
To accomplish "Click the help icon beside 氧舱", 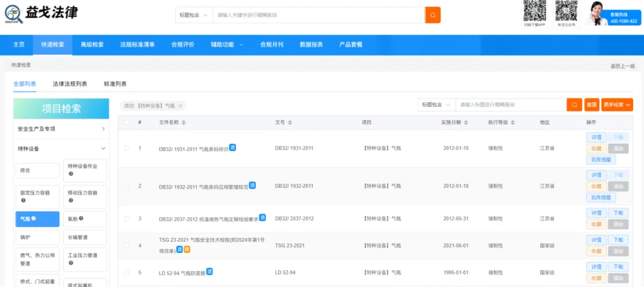I will 81,218.
